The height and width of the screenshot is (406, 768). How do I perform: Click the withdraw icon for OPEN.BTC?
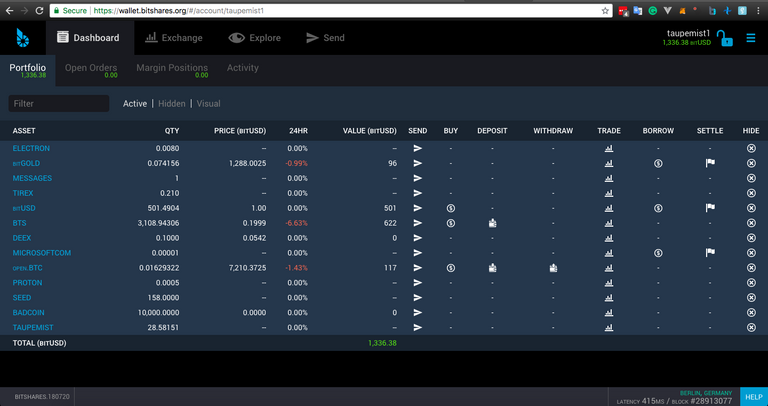click(x=553, y=268)
